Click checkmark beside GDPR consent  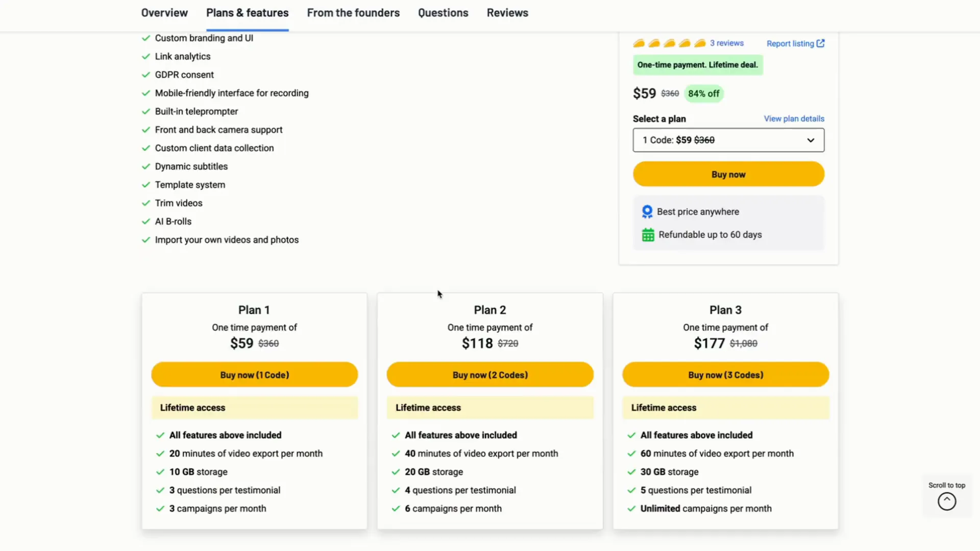(x=146, y=75)
